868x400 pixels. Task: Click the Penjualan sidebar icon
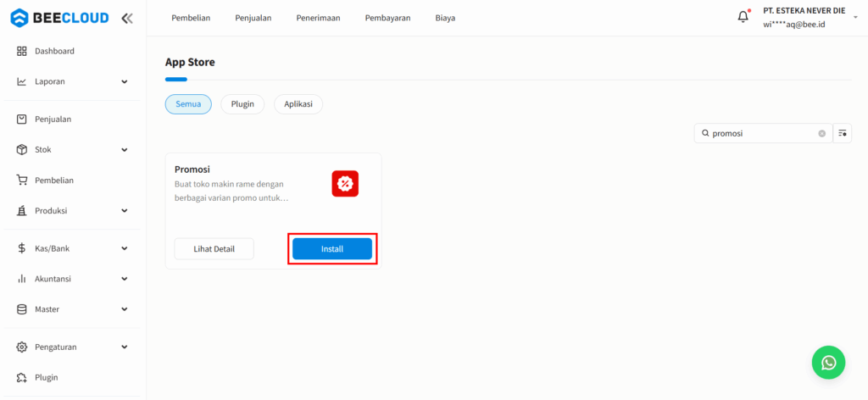21,119
